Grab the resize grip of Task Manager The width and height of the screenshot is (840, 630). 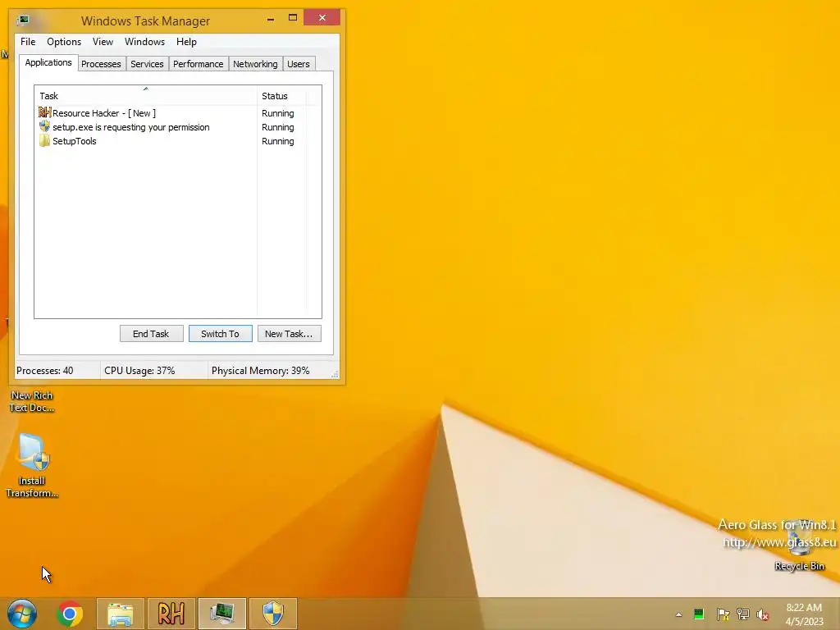(x=335, y=374)
